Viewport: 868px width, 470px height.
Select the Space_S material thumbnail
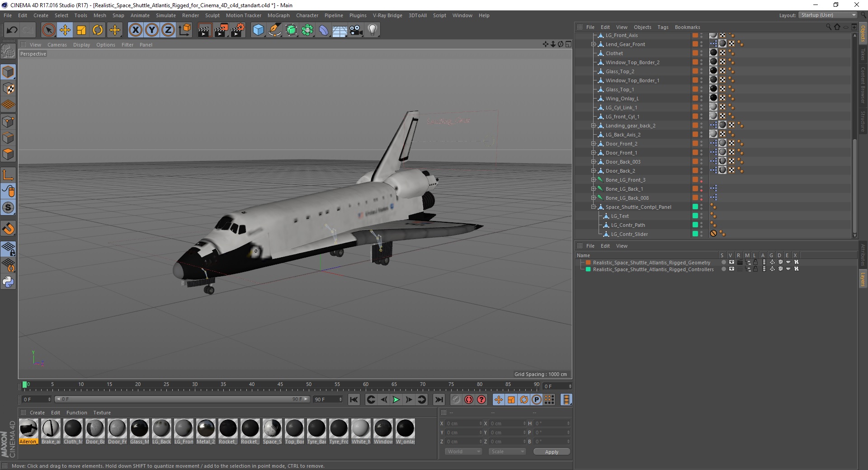click(272, 428)
